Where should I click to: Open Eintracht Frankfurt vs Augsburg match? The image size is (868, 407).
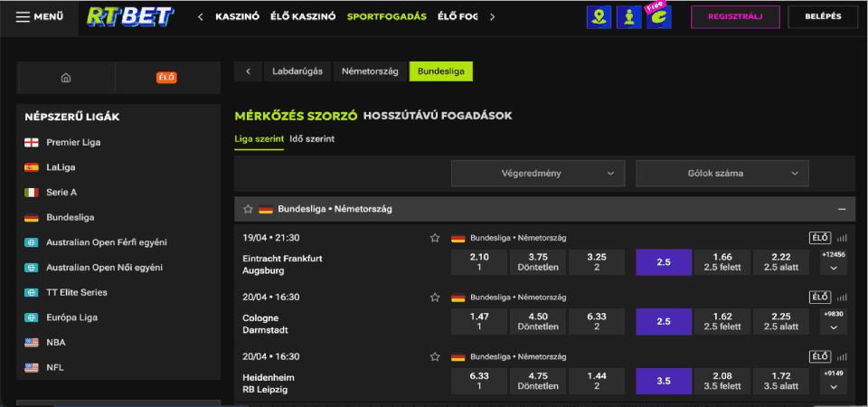(x=282, y=265)
